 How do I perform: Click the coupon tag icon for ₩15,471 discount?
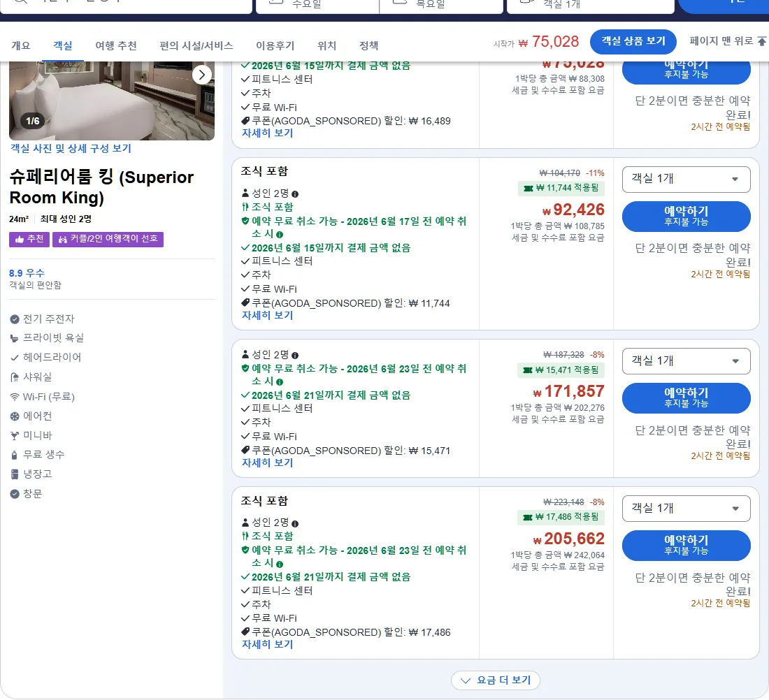click(245, 450)
